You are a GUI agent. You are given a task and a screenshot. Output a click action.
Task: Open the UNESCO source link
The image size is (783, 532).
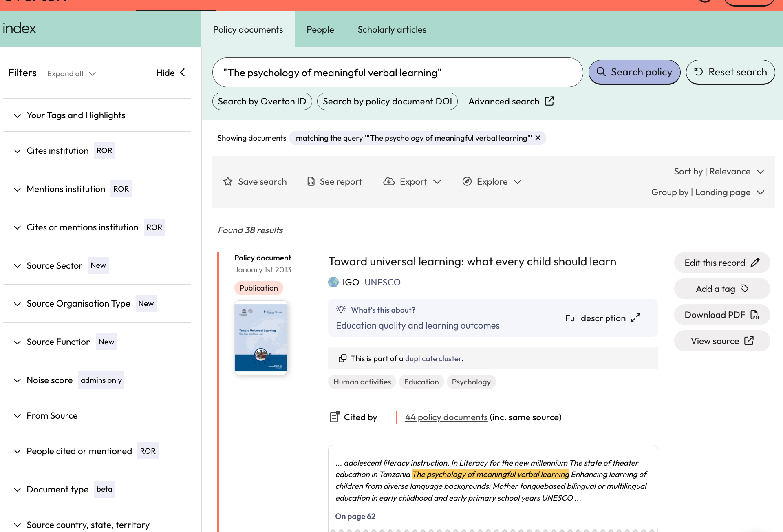[x=382, y=282]
